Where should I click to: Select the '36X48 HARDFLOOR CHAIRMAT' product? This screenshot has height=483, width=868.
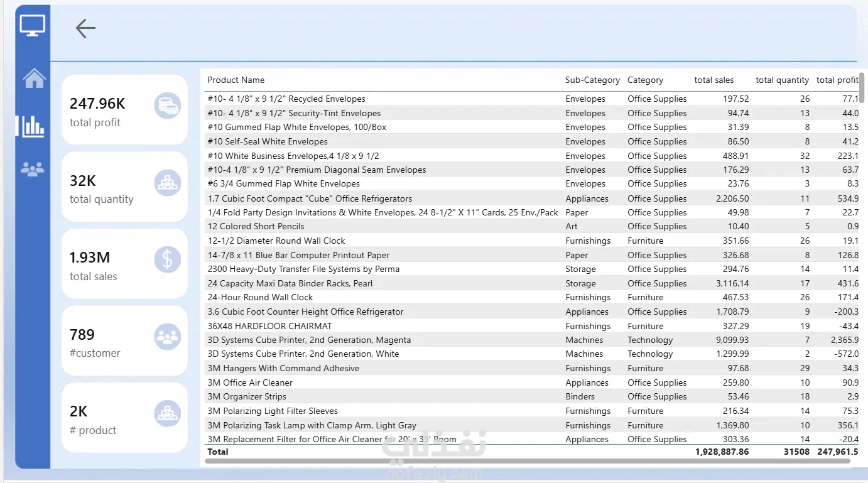click(x=533, y=326)
